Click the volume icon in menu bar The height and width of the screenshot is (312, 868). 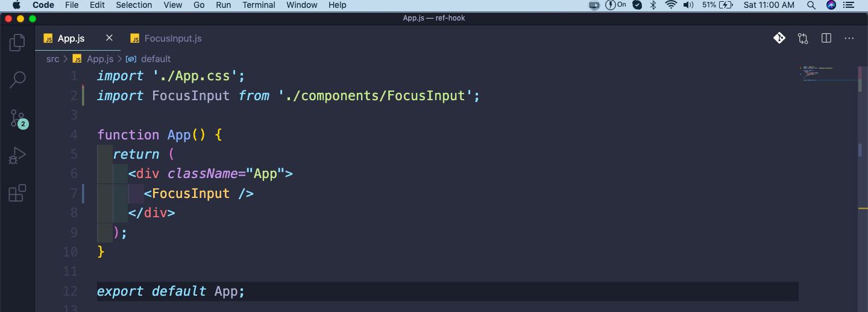click(688, 5)
